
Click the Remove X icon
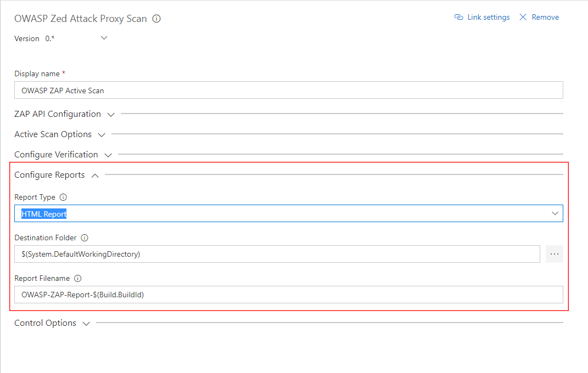click(523, 17)
